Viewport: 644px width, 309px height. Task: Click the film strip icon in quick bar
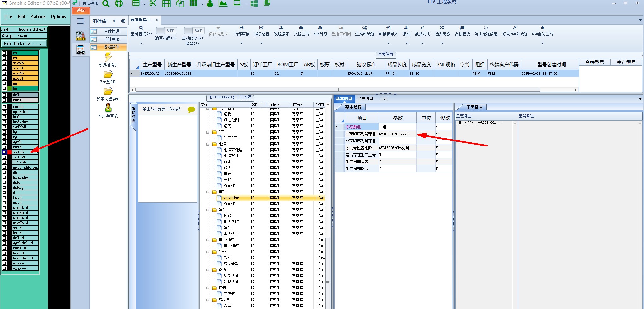(166, 3)
